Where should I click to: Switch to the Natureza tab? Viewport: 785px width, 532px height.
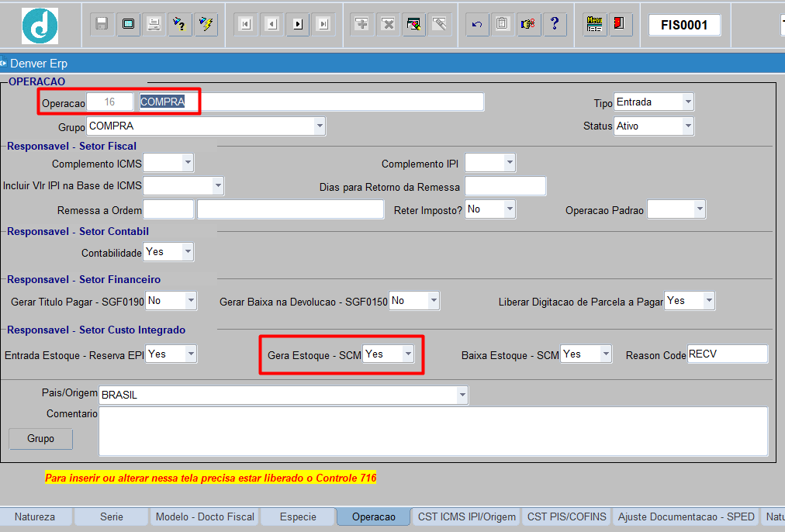pos(35,517)
